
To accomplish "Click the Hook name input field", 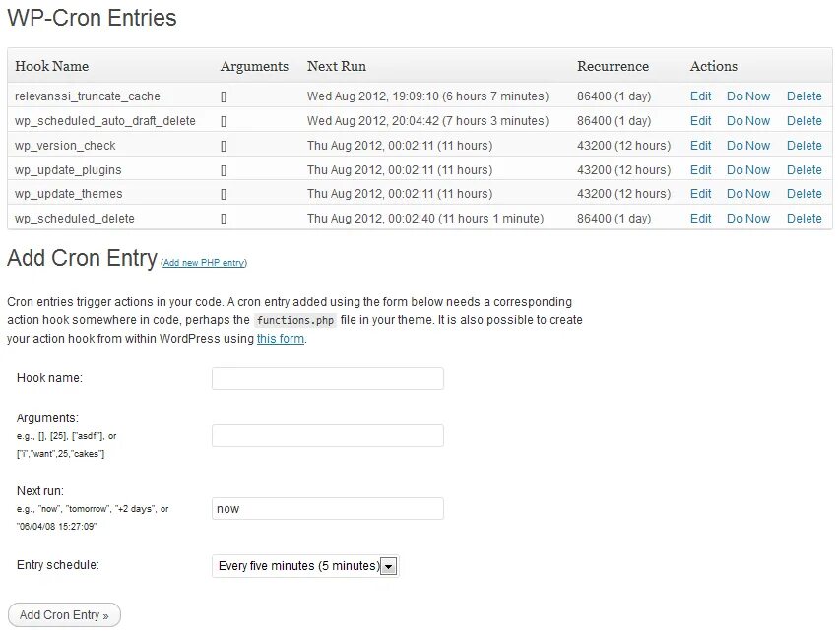I will point(327,379).
